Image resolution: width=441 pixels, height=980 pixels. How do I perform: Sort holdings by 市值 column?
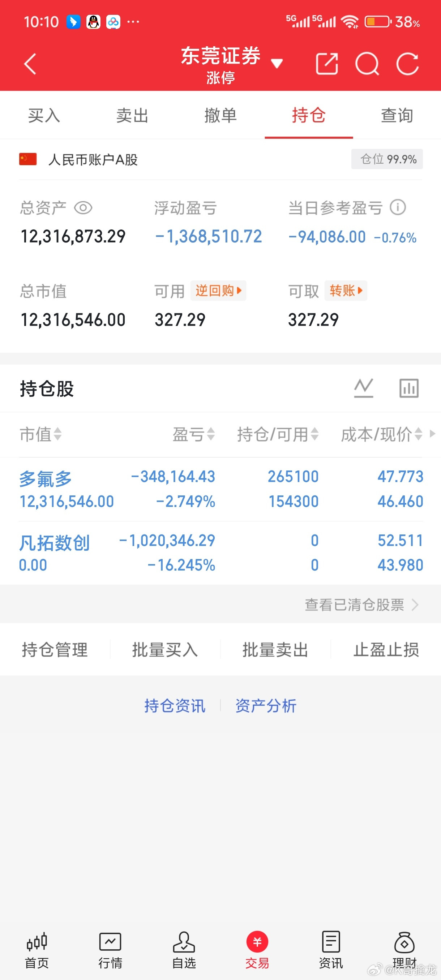pyautogui.click(x=41, y=434)
